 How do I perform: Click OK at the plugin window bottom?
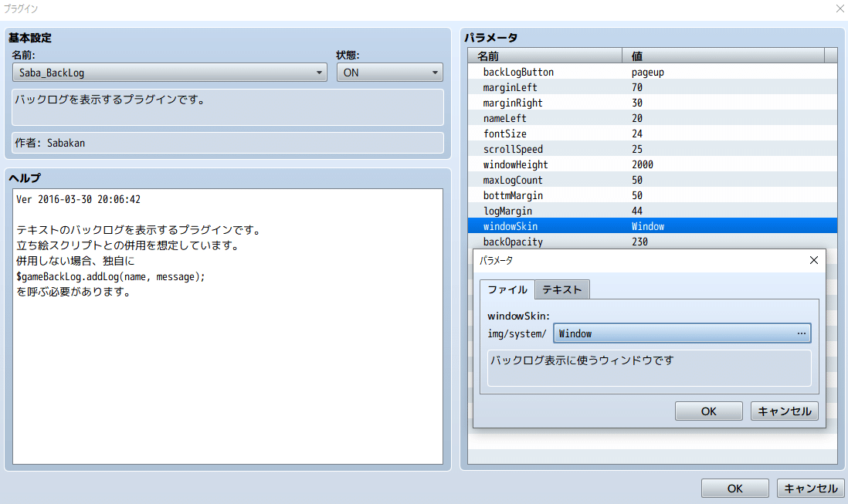coord(735,489)
